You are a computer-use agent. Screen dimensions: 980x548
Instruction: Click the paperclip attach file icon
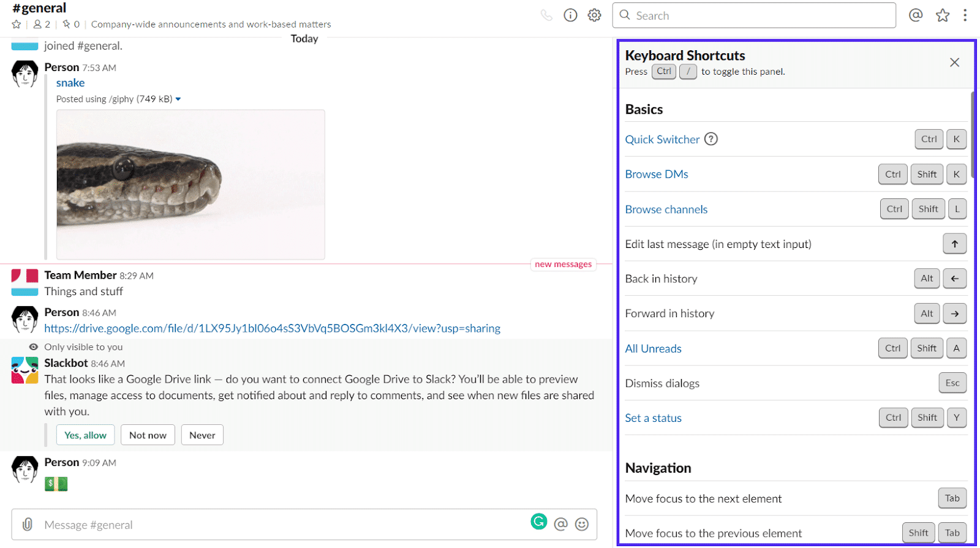[x=28, y=524]
